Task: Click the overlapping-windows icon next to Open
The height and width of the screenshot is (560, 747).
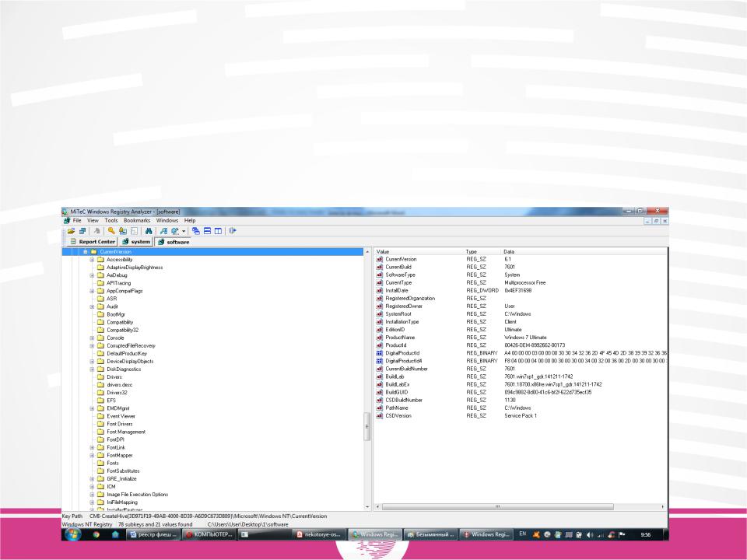Action: point(82,231)
